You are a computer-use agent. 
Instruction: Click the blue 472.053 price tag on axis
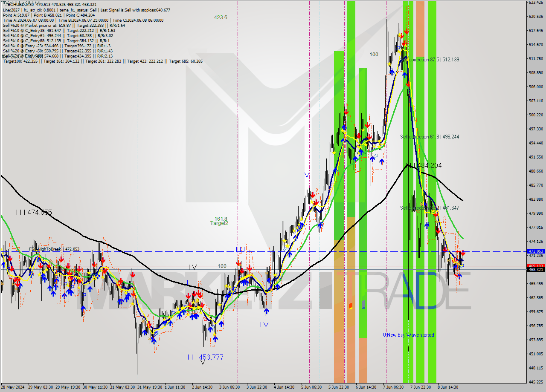(536, 251)
